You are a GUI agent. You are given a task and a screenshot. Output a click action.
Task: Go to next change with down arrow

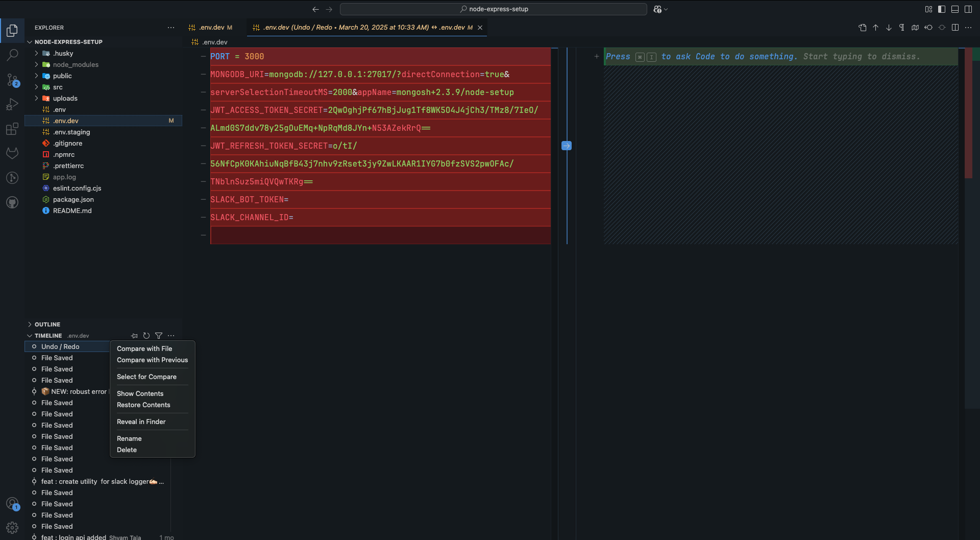889,28
